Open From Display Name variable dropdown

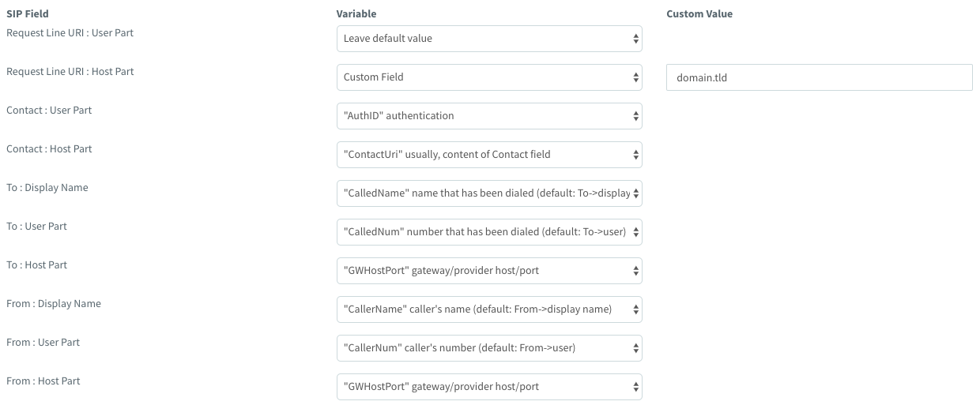[488, 309]
